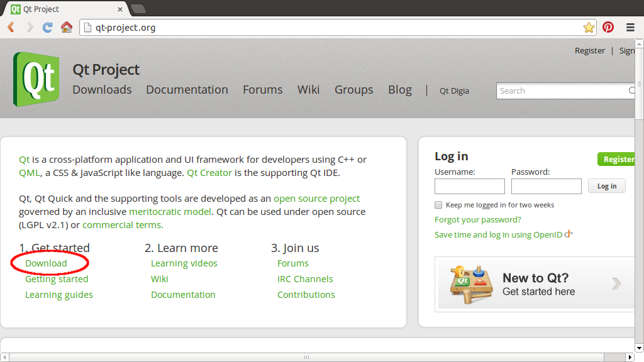Click the site Search box

565,90
